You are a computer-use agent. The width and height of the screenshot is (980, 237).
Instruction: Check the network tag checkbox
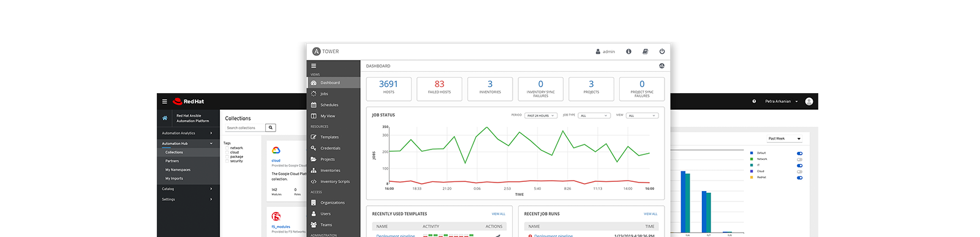pyautogui.click(x=227, y=148)
